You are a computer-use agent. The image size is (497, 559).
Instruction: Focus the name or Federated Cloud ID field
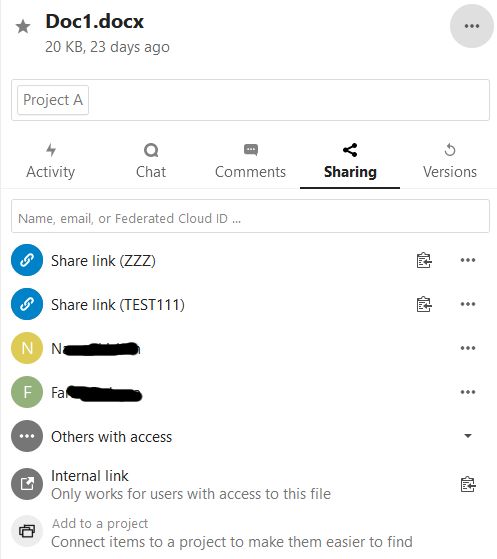(x=250, y=216)
